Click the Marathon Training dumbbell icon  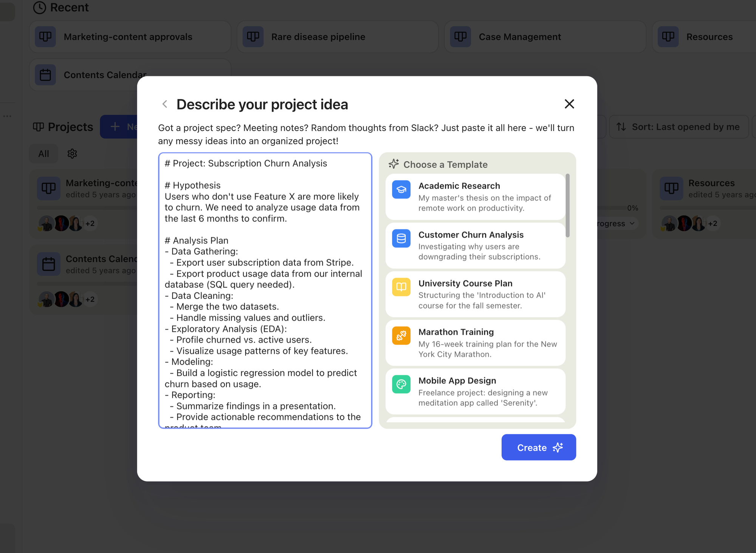click(401, 336)
